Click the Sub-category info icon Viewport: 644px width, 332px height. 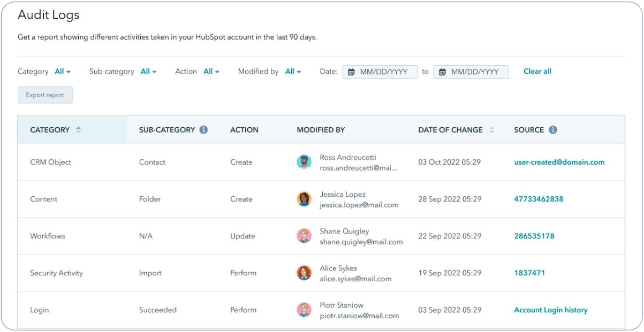coord(203,130)
